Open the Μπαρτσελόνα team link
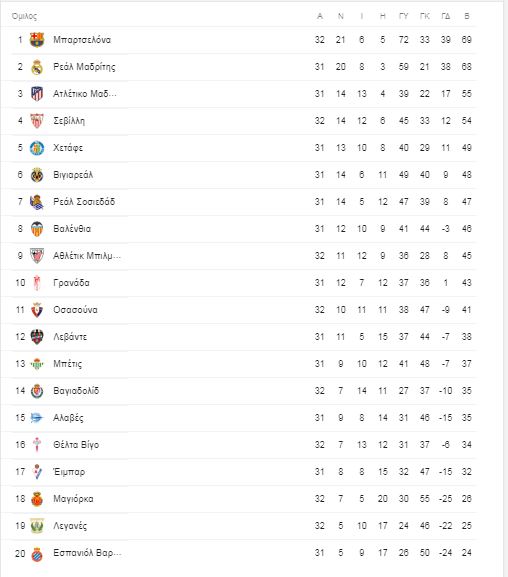 pyautogui.click(x=82, y=40)
